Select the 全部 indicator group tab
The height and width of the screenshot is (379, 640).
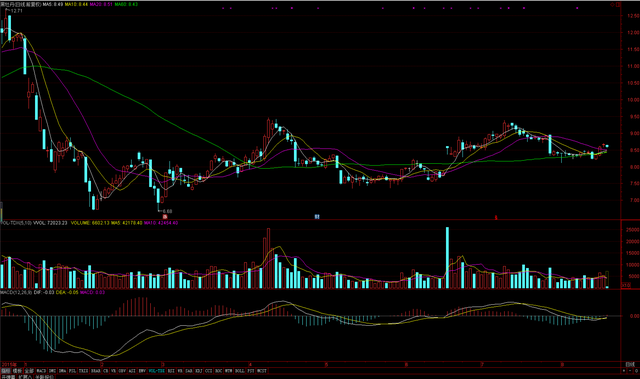[29, 371]
